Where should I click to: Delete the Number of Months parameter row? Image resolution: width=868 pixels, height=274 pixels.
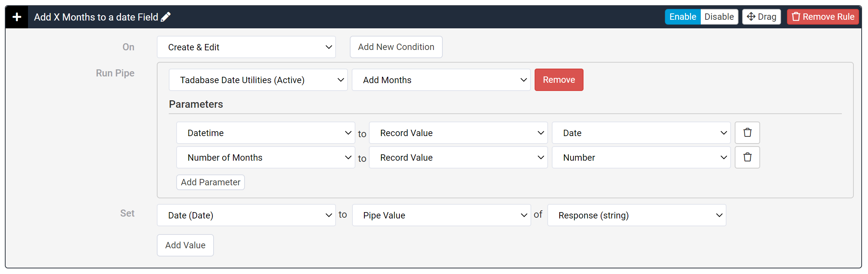coord(747,157)
